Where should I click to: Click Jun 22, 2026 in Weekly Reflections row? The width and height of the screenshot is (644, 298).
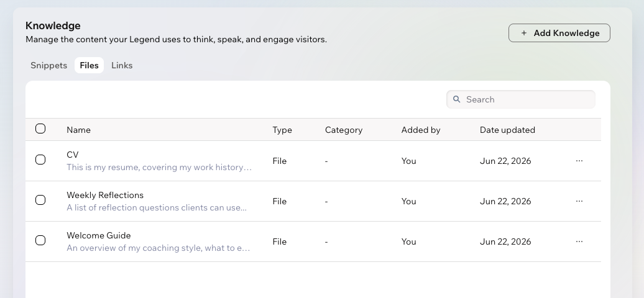click(x=505, y=201)
